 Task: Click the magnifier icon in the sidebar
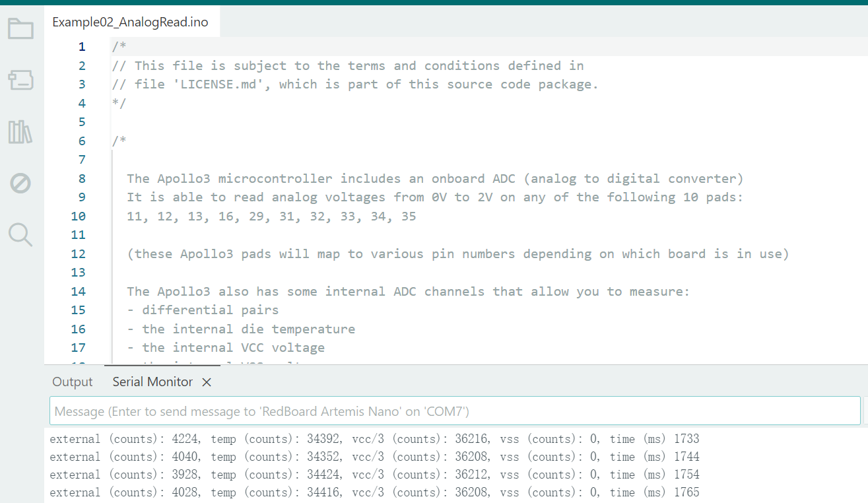click(x=20, y=234)
